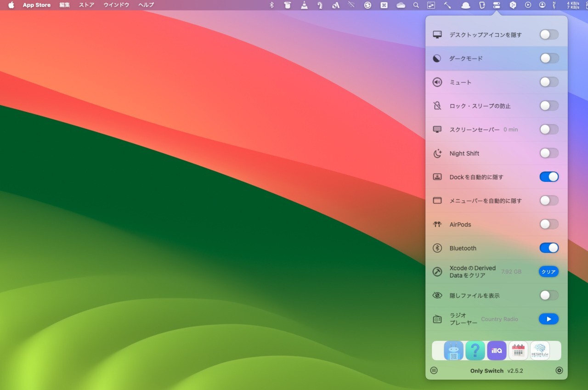
Task: Open the red calendar app icon
Action: click(x=518, y=350)
